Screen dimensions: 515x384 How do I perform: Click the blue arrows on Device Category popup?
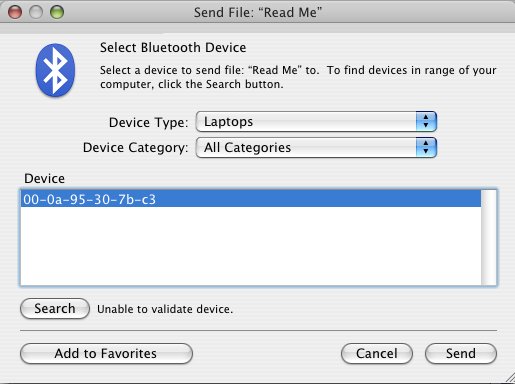[x=426, y=147]
